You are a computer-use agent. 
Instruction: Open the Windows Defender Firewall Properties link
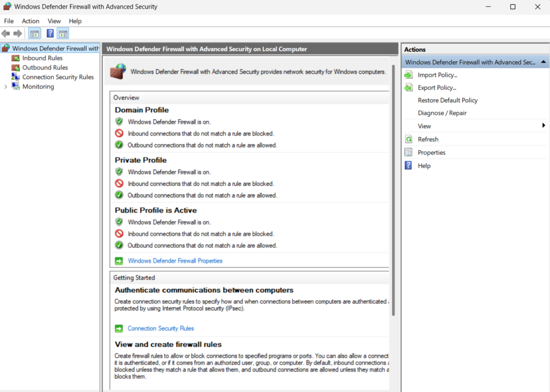coord(175,261)
